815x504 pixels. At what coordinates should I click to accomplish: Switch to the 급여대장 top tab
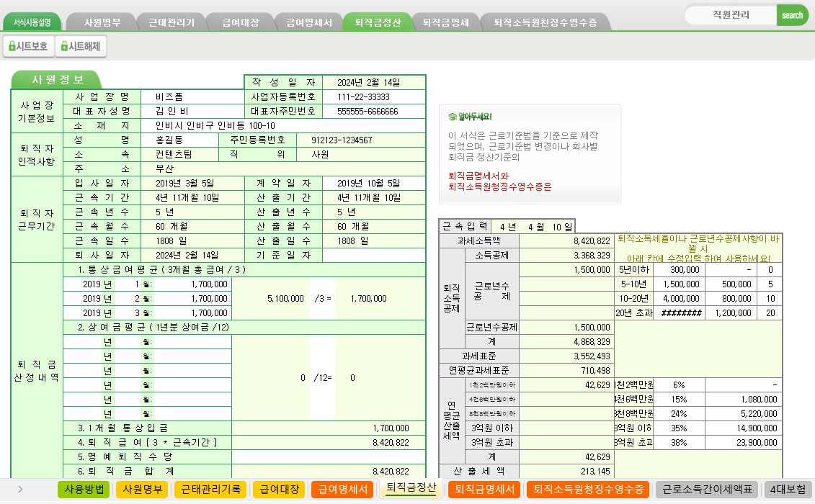coord(240,22)
